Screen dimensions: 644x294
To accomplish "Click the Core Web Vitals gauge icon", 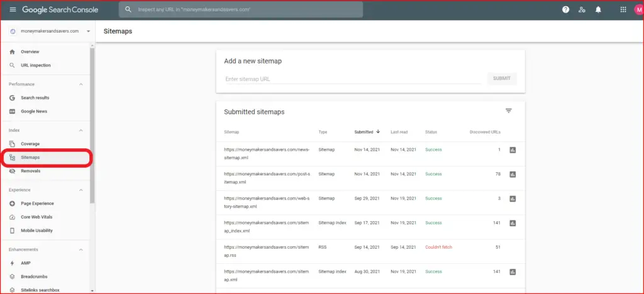I will coord(13,217).
